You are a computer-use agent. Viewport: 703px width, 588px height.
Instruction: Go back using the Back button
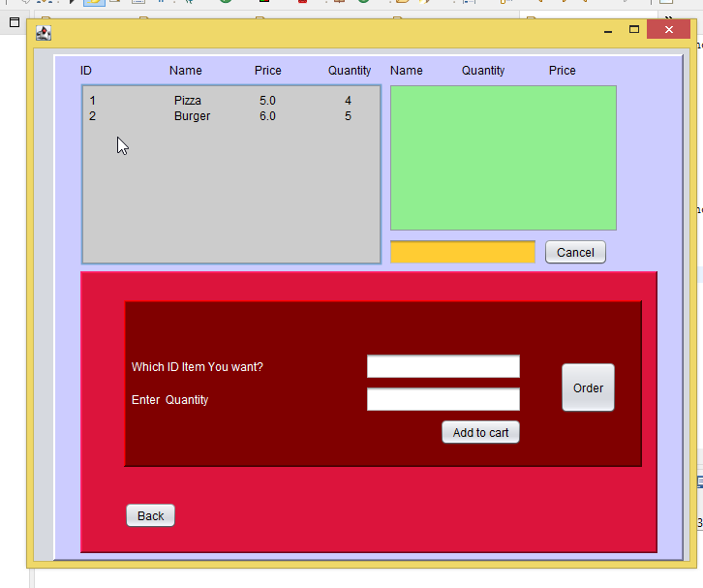pyautogui.click(x=150, y=515)
